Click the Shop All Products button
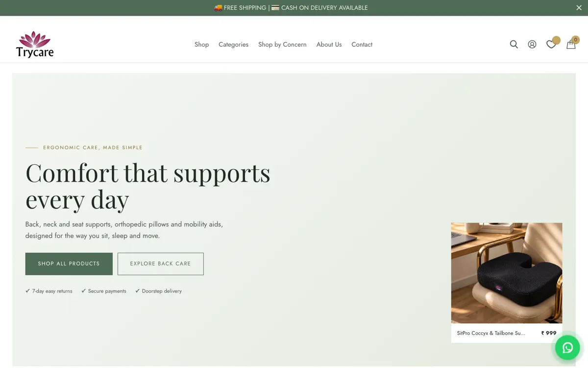Image resolution: width=588 pixels, height=368 pixels. pos(69,264)
